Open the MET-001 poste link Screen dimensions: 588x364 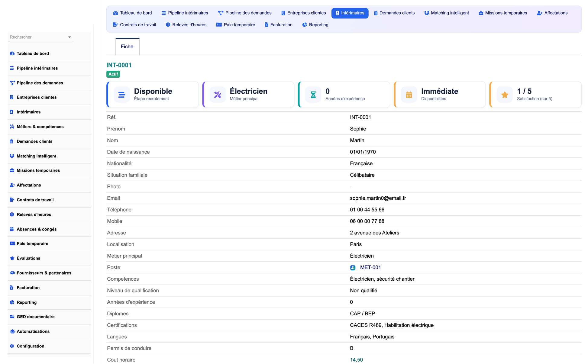(370, 268)
